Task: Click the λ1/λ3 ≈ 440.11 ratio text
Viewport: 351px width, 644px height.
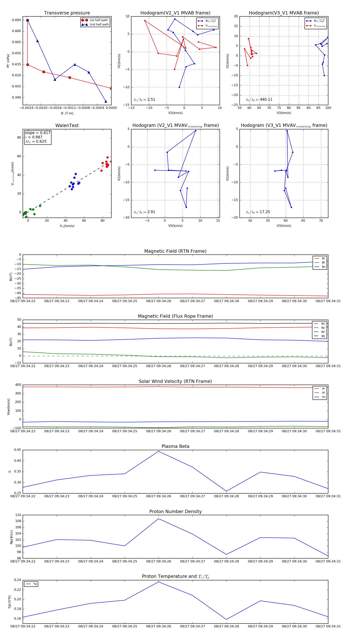Action: (259, 100)
